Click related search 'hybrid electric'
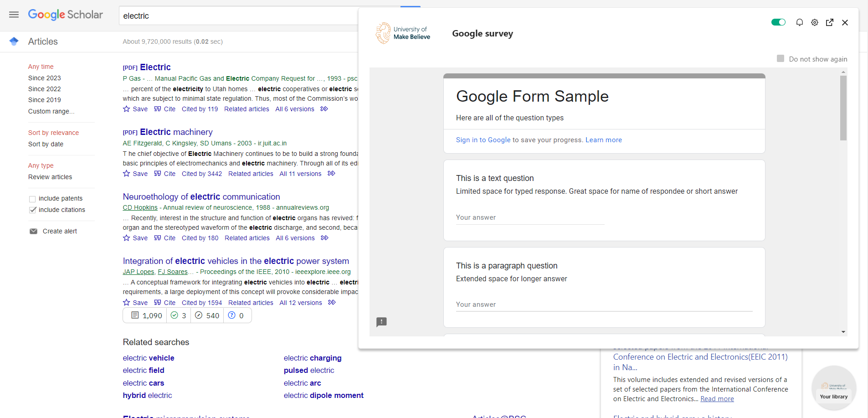868x418 pixels. pyautogui.click(x=147, y=395)
